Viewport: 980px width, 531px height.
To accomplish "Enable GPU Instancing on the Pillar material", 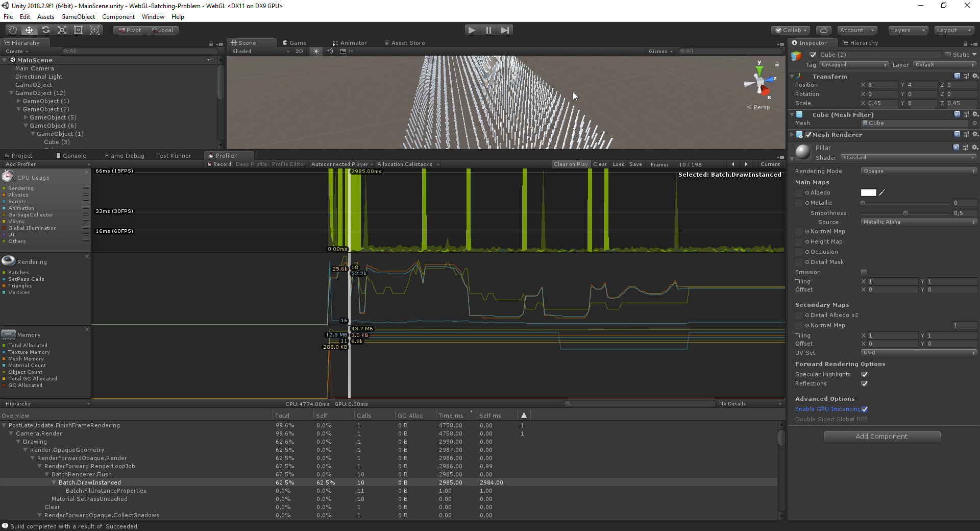I will tap(864, 409).
